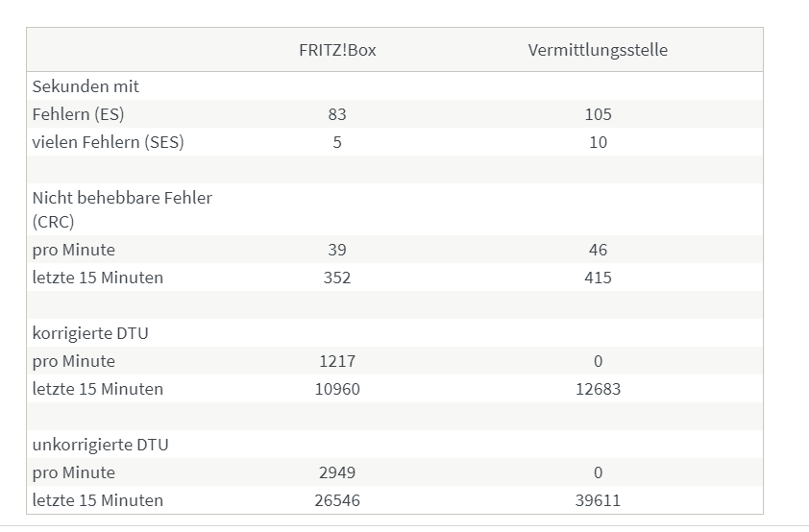
Task: Click CRC letzte 15 Minuten value 352
Action: tap(337, 278)
